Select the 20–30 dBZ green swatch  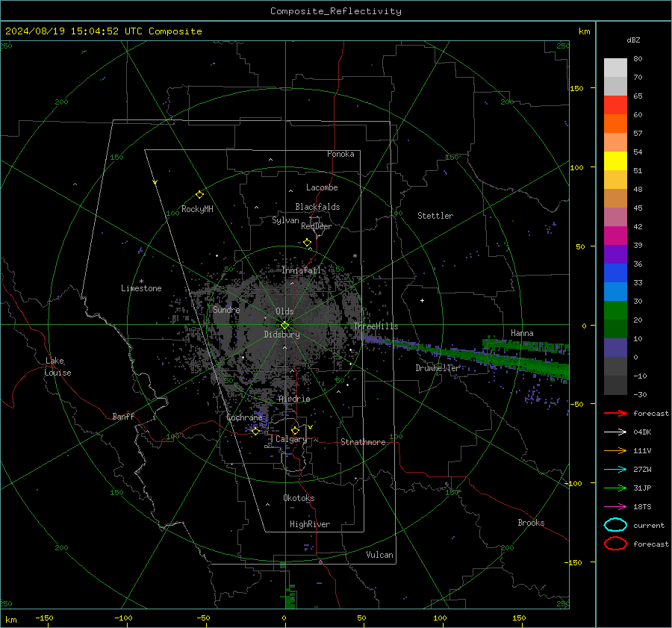615,311
